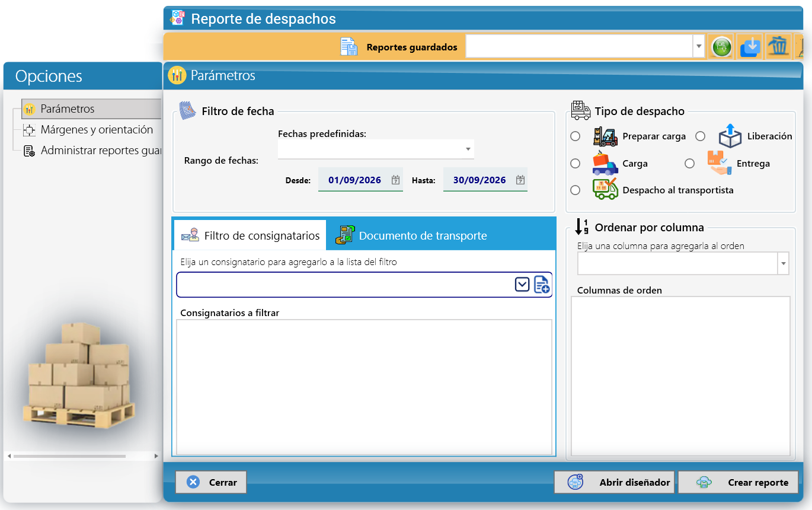This screenshot has width=812, height=510.
Task: Click the Abrir diseñador button
Action: click(x=615, y=482)
